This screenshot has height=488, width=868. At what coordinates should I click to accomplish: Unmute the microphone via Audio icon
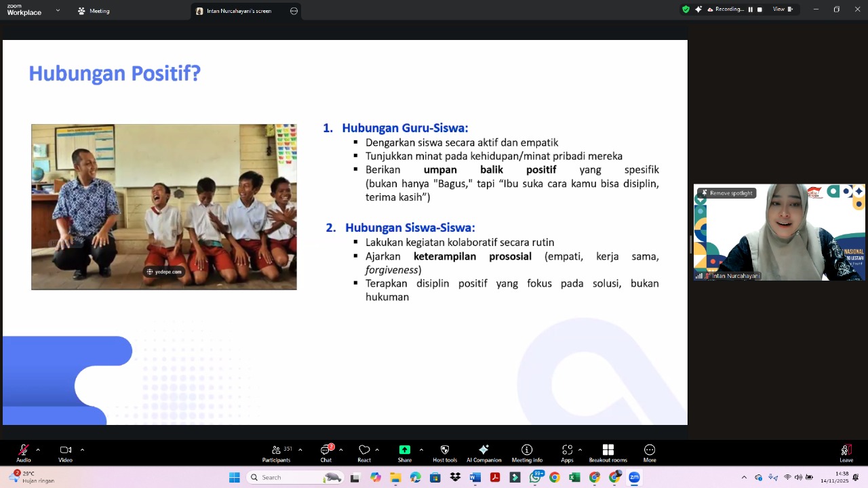pyautogui.click(x=24, y=451)
